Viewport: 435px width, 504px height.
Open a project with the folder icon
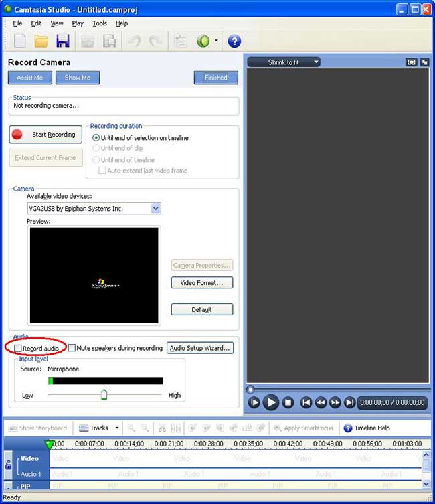point(41,41)
